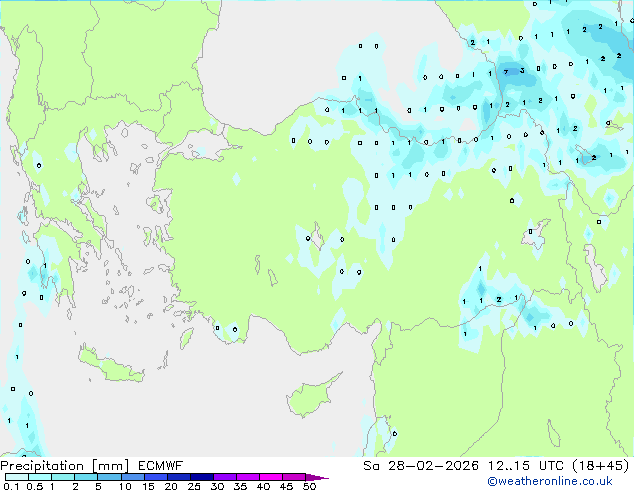Click the '3' precipitation value on the map

(522, 71)
